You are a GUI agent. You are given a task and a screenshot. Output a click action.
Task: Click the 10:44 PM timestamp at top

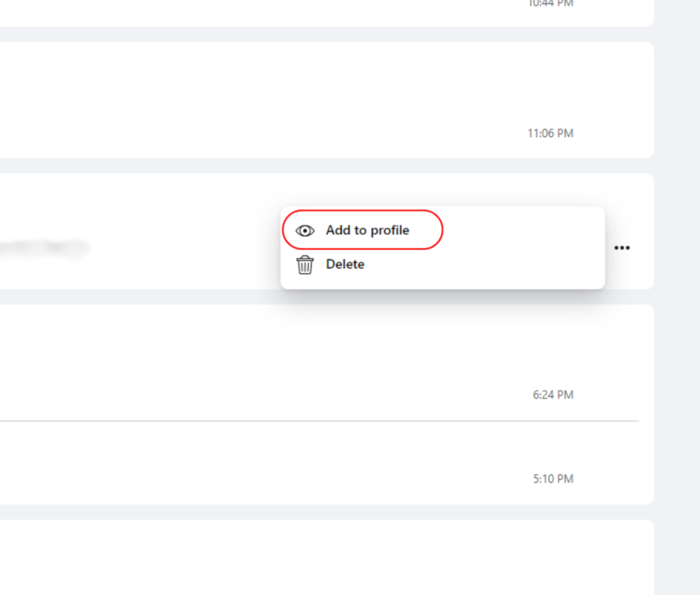pos(550,3)
